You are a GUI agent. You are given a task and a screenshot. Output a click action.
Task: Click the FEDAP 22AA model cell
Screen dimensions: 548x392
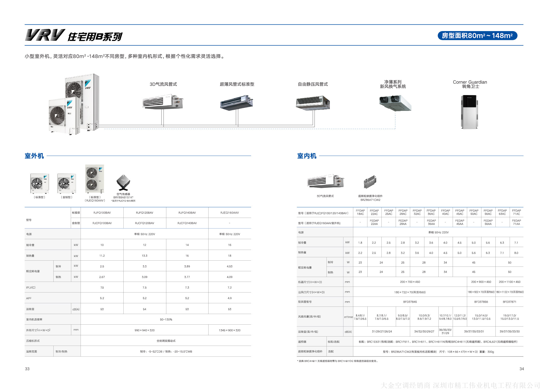[x=374, y=222]
